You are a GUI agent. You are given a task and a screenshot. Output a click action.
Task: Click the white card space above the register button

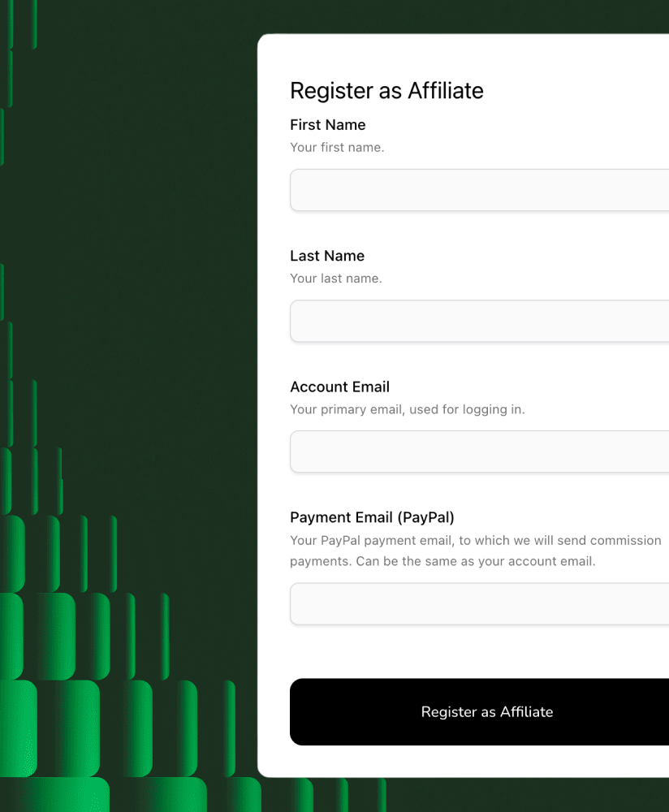pyautogui.click(x=480, y=651)
